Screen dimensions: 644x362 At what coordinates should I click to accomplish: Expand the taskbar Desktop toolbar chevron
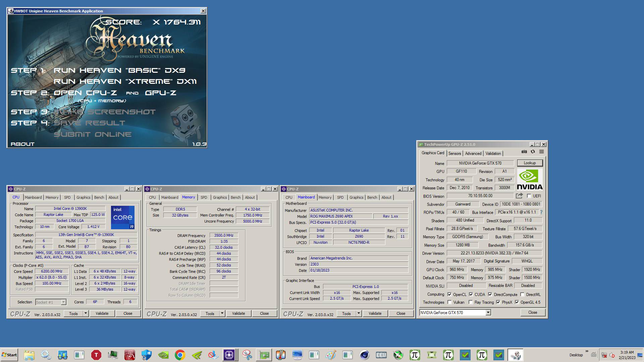pos(587,352)
